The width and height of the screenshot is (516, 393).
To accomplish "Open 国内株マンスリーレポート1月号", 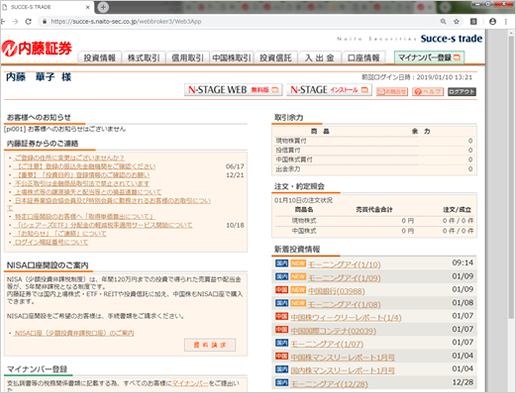I will pos(343,371).
